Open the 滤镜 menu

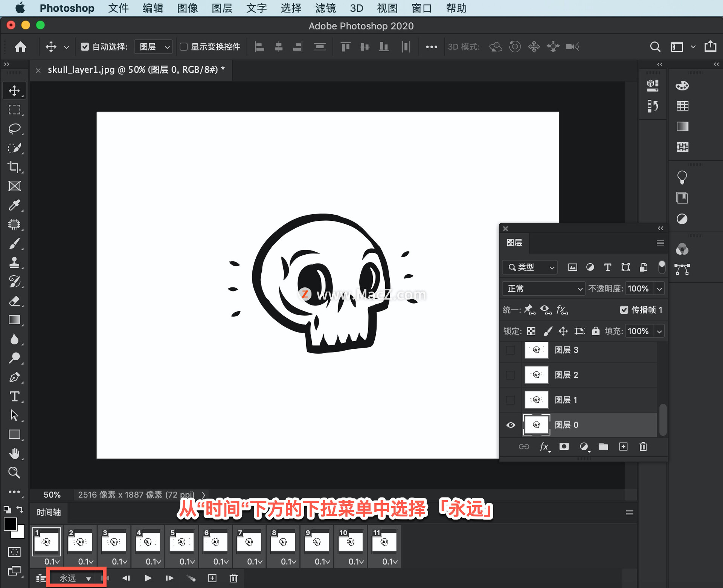(325, 8)
